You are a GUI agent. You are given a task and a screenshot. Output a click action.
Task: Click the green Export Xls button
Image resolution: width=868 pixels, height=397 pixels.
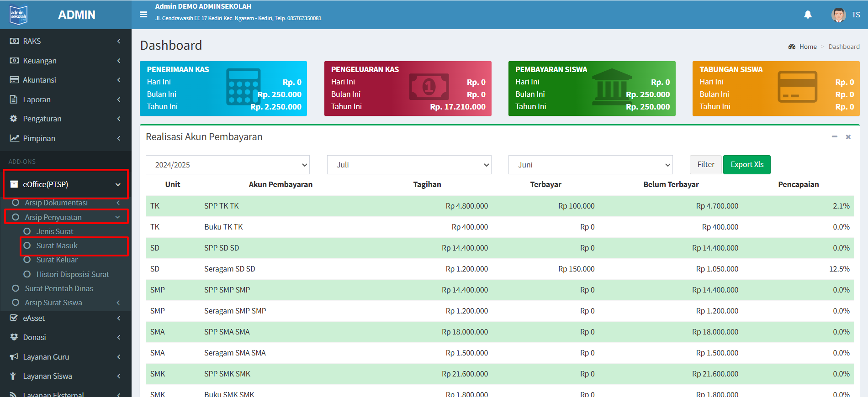[746, 165]
